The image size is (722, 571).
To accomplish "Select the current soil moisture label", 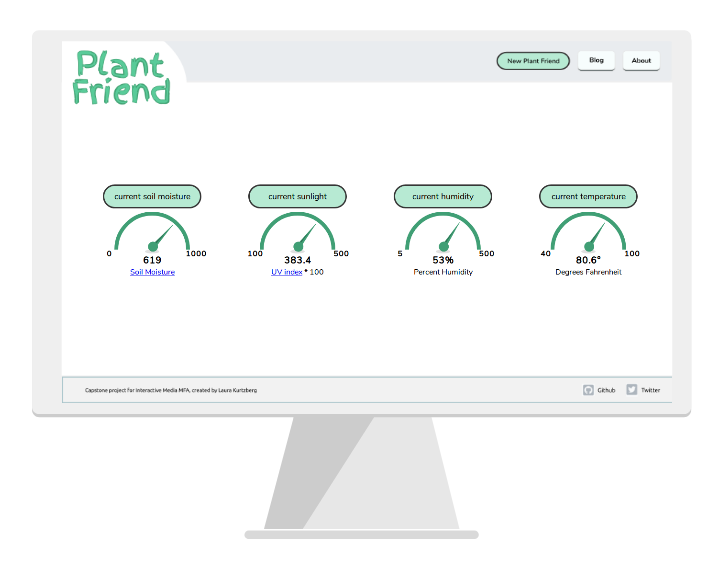I will [x=152, y=197].
